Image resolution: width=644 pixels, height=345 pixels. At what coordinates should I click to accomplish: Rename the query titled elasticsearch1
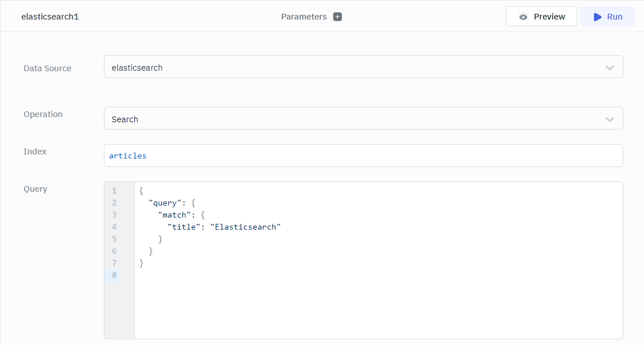pos(50,17)
